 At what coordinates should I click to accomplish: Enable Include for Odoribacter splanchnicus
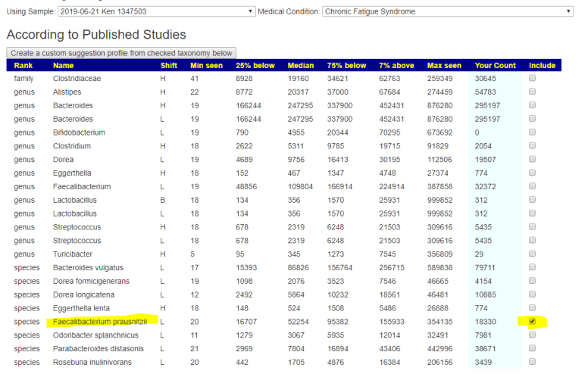coord(532,335)
